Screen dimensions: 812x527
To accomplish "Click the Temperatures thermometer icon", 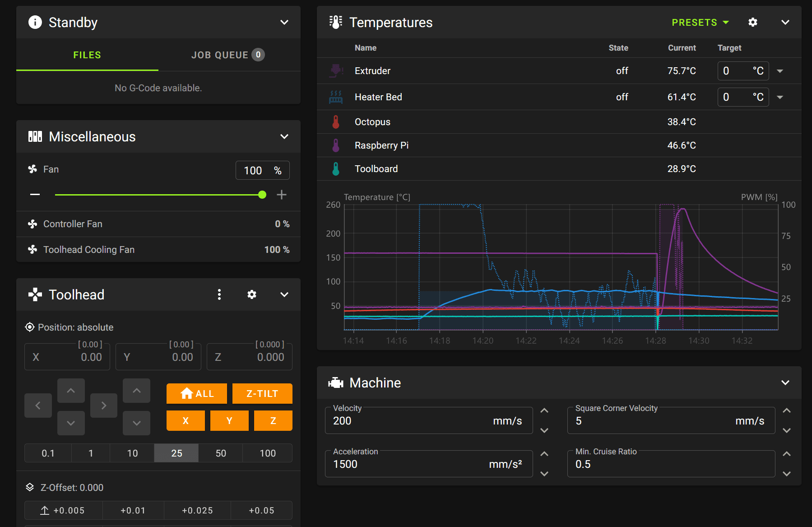I will [x=336, y=22].
